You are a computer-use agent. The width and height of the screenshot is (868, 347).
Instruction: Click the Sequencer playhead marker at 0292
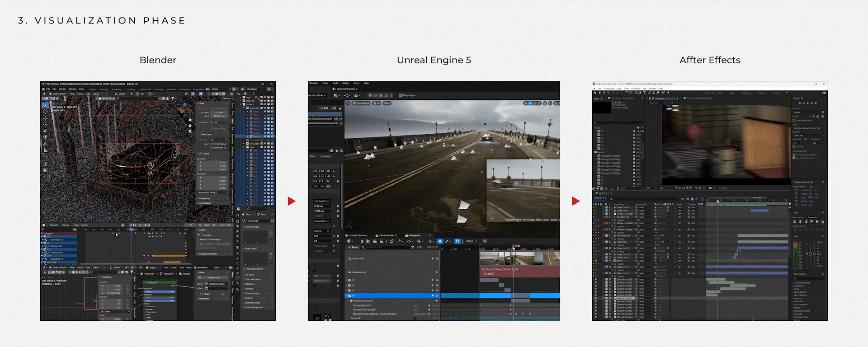pyautogui.click(x=513, y=246)
